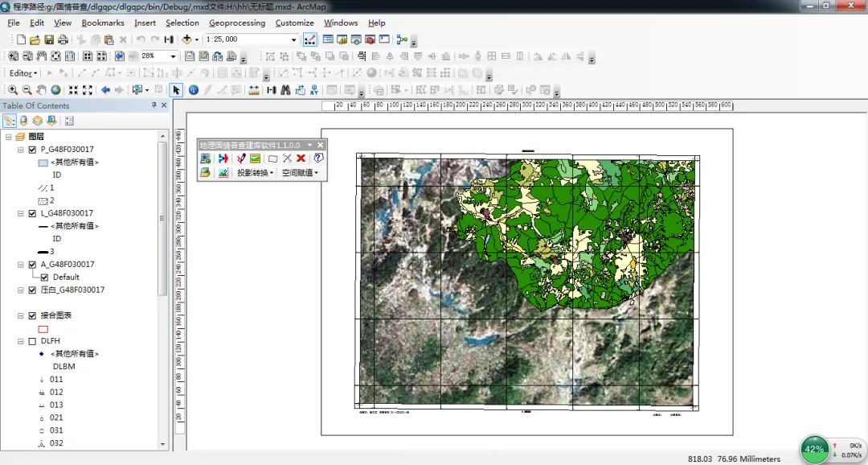
Task: Uncheck the P_G48F030017 layer checkbox
Action: tap(32, 150)
